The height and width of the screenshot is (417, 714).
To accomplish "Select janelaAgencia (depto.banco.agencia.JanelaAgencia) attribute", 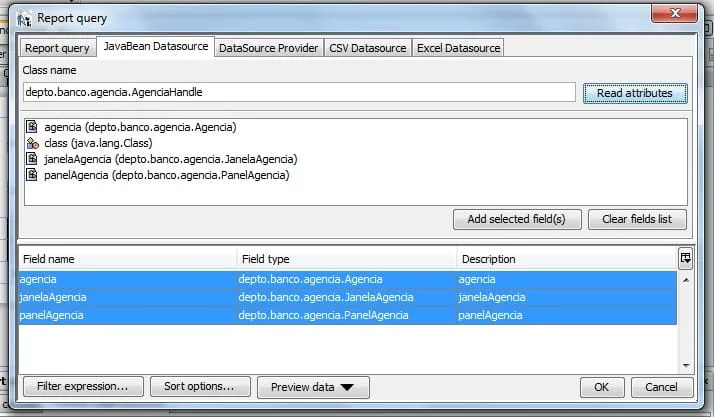I will 171,159.
